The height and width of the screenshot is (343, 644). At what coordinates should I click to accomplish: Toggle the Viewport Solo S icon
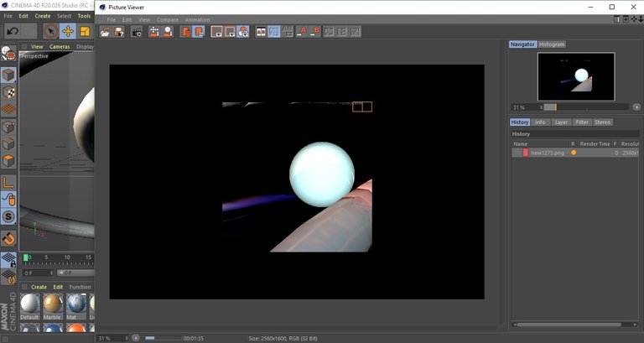point(8,217)
